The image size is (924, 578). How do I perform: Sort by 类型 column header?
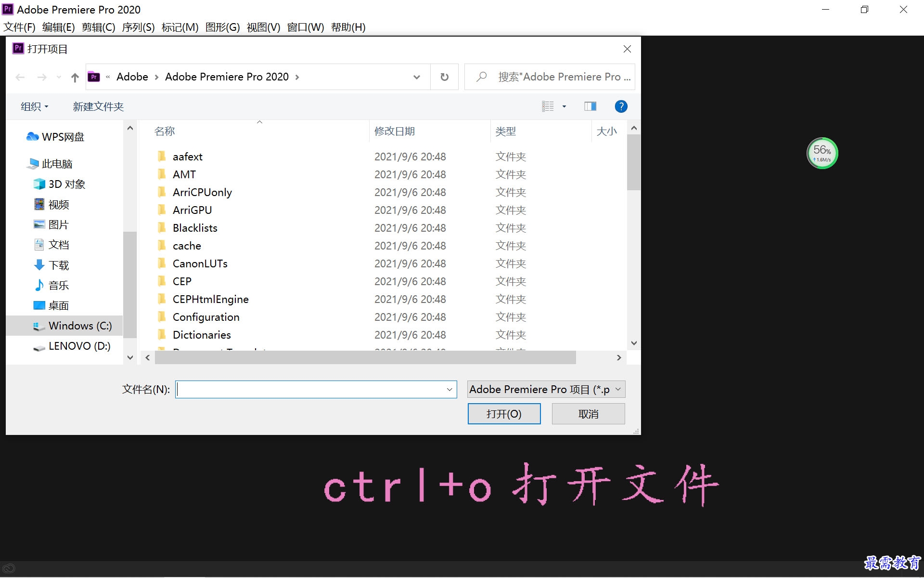tap(505, 131)
